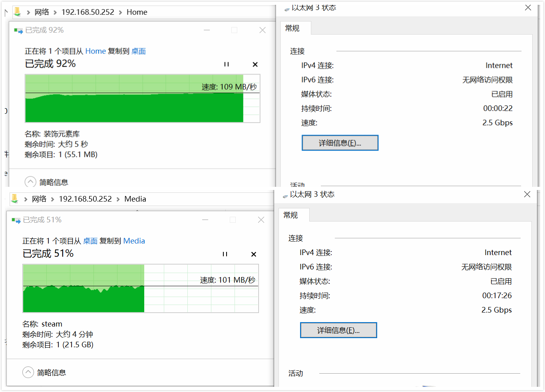Open the folder icon in the Media address bar

15,199
